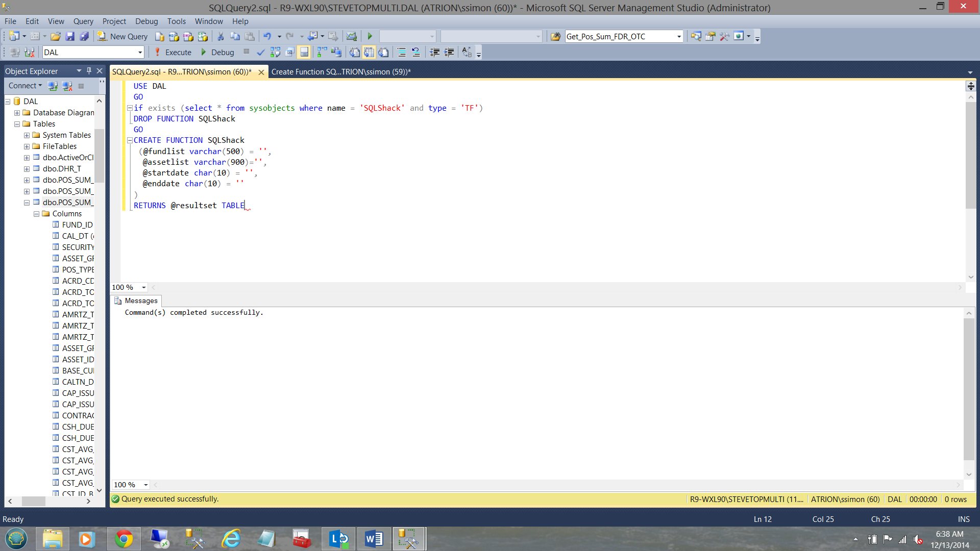
Task: Toggle Results to Text button
Action: 355,52
